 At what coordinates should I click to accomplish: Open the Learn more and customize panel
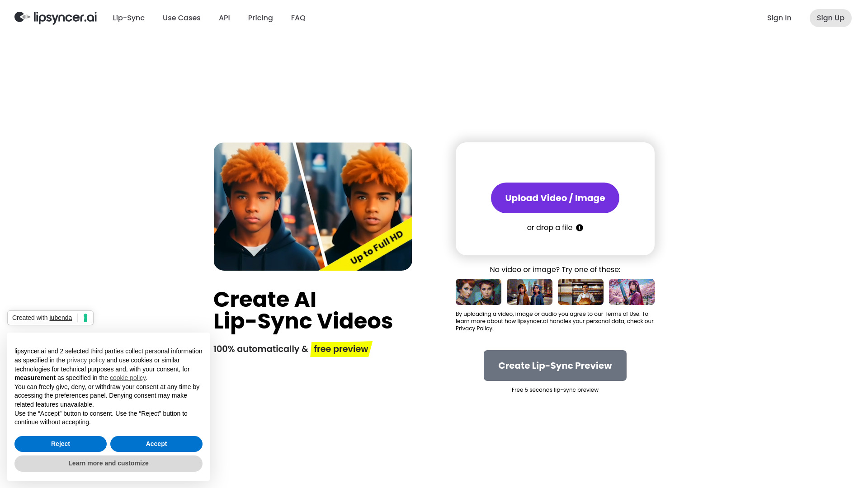(x=108, y=463)
